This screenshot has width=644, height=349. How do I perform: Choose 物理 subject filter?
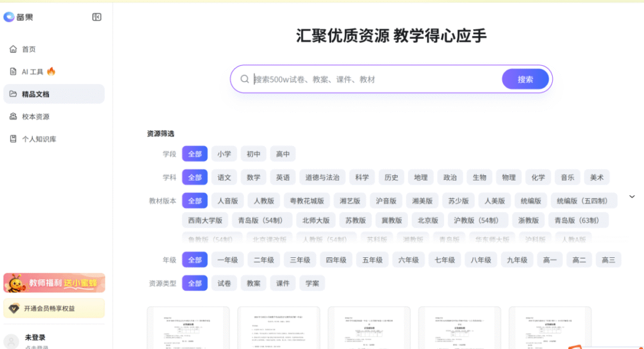pyautogui.click(x=509, y=177)
